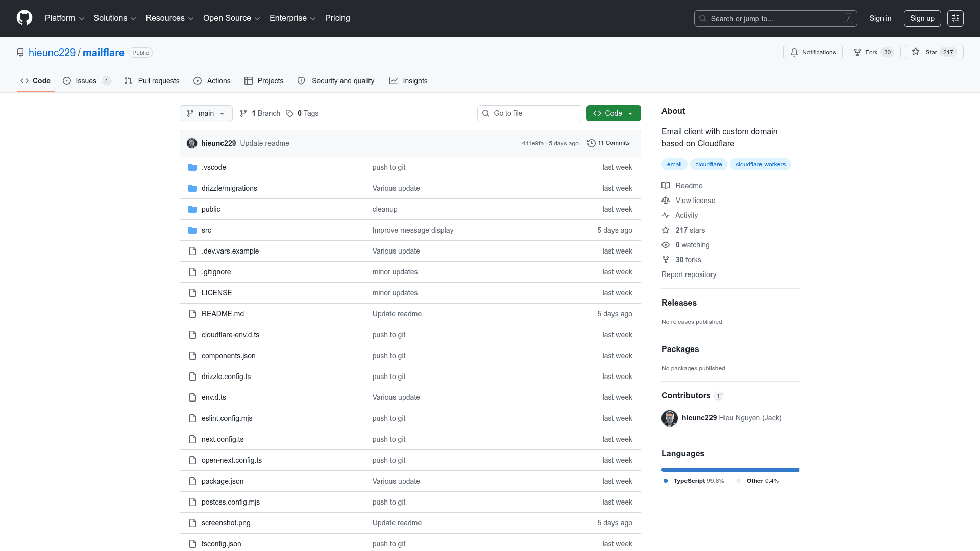Focus the Search or jump to field

tap(775, 18)
